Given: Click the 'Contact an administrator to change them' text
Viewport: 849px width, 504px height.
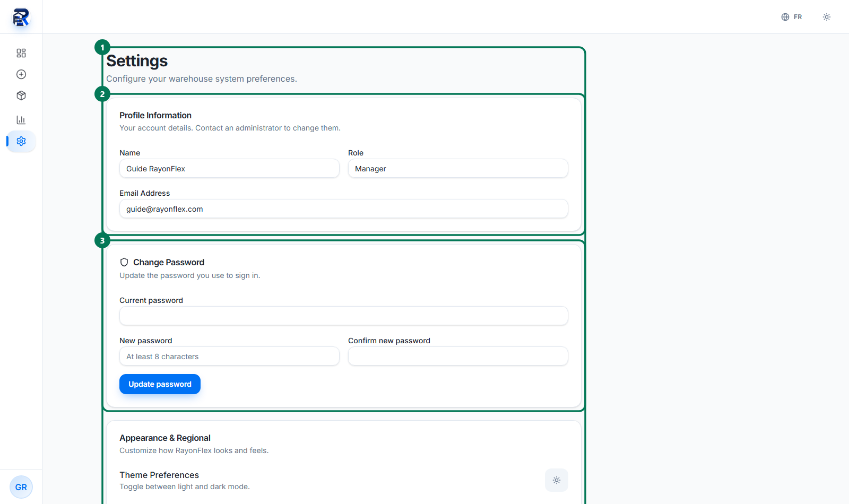Looking at the screenshot, I should coord(268,128).
